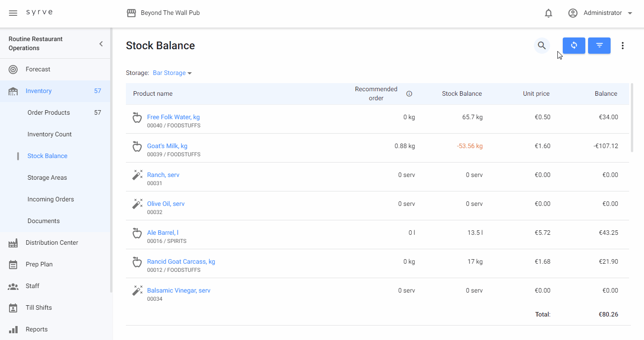
Task: Open the hamburger navigation menu
Action: [x=13, y=13]
